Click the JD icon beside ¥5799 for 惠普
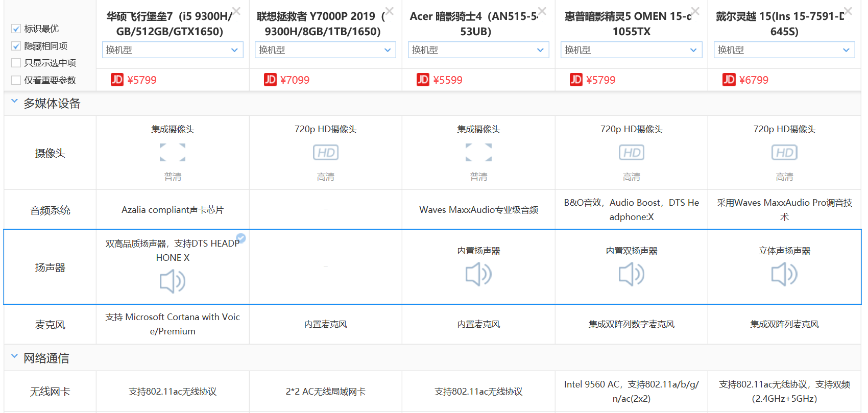Viewport: 868px width, 413px height. [576, 80]
